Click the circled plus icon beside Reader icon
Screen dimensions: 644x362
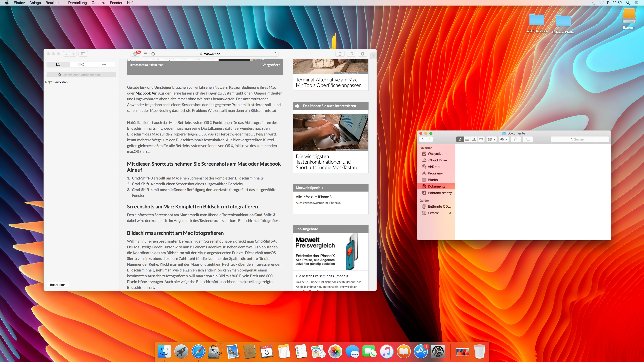(153, 54)
